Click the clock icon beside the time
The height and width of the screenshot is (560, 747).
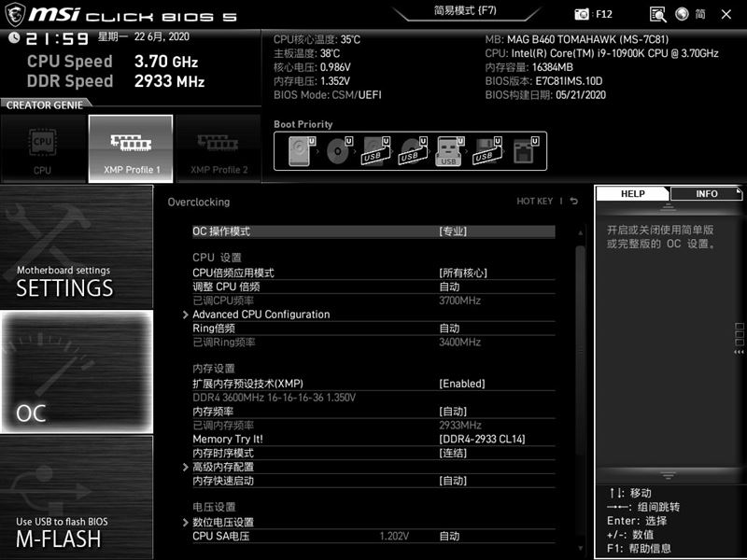14,37
